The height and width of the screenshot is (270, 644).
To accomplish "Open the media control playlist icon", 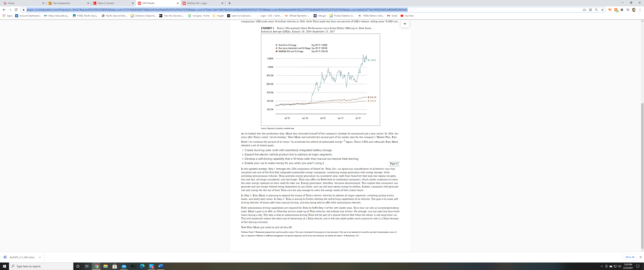I will coord(628,10).
